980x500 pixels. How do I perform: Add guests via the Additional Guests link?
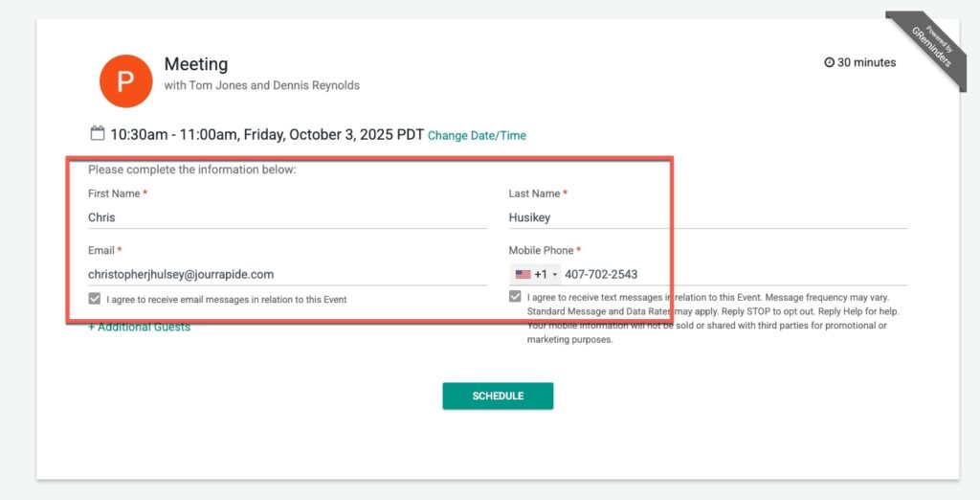(x=140, y=328)
